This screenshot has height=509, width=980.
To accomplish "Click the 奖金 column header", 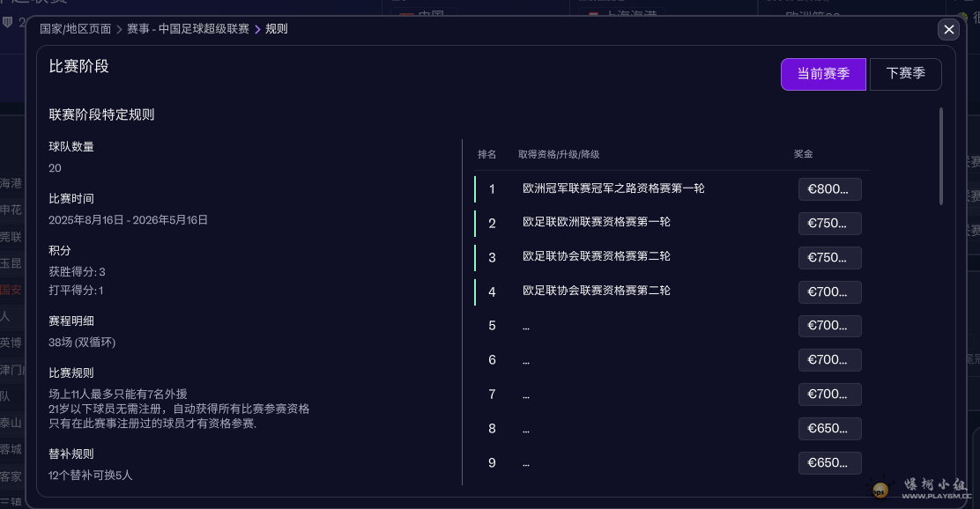I will pyautogui.click(x=803, y=154).
